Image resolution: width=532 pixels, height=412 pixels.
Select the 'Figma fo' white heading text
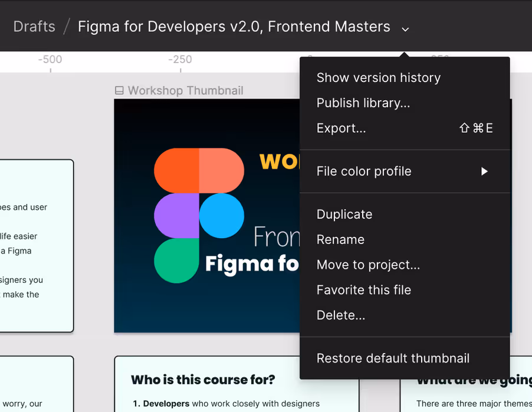[x=252, y=263]
